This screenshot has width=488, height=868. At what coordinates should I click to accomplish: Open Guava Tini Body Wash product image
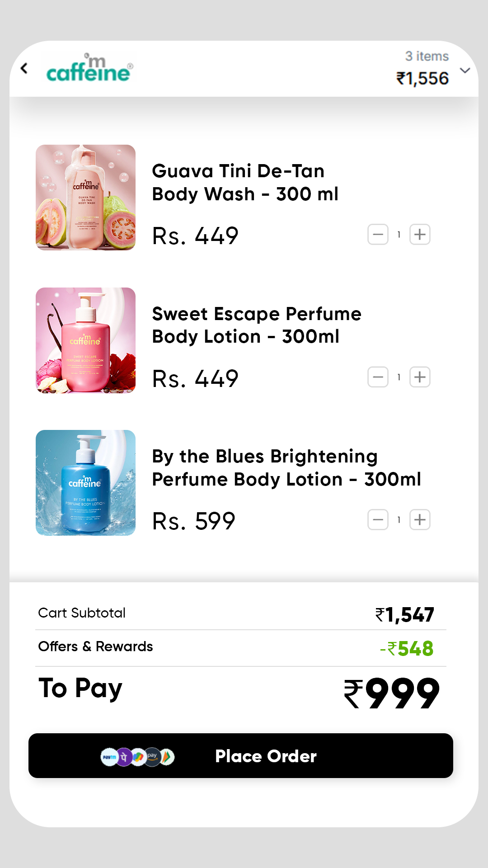85,198
